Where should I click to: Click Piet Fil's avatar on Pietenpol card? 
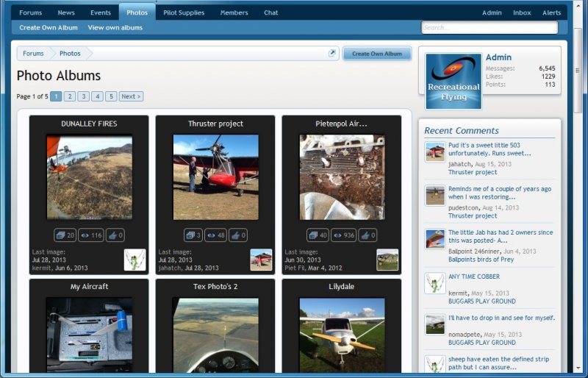click(387, 260)
